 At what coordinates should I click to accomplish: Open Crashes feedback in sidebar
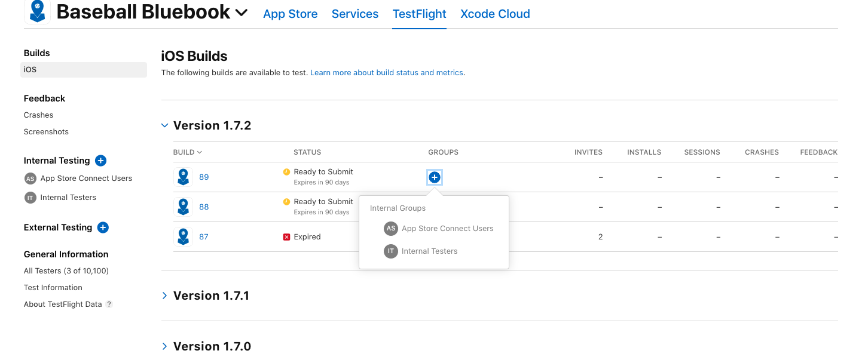[38, 115]
